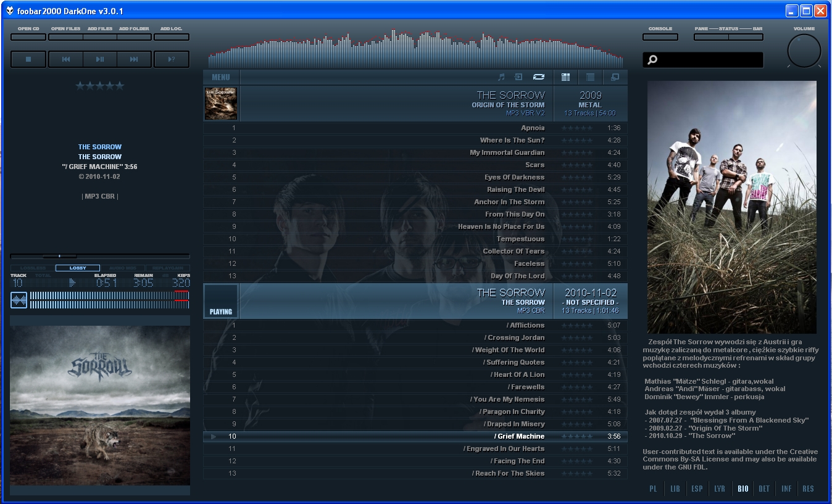Select track 'My Immortal Guardian'
This screenshot has height=504, width=832.
[x=415, y=152]
